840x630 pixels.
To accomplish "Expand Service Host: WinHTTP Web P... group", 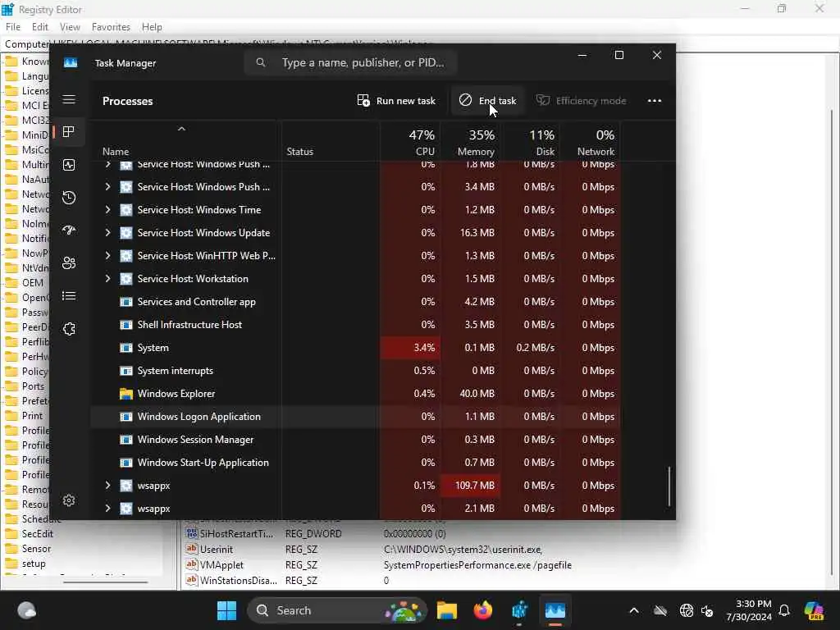I will [107, 256].
